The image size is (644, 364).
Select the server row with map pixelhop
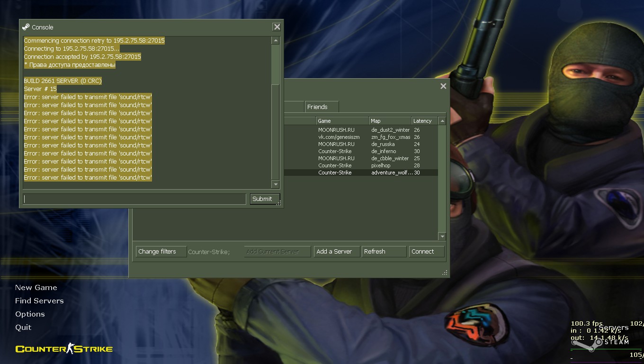pyautogui.click(x=360, y=165)
